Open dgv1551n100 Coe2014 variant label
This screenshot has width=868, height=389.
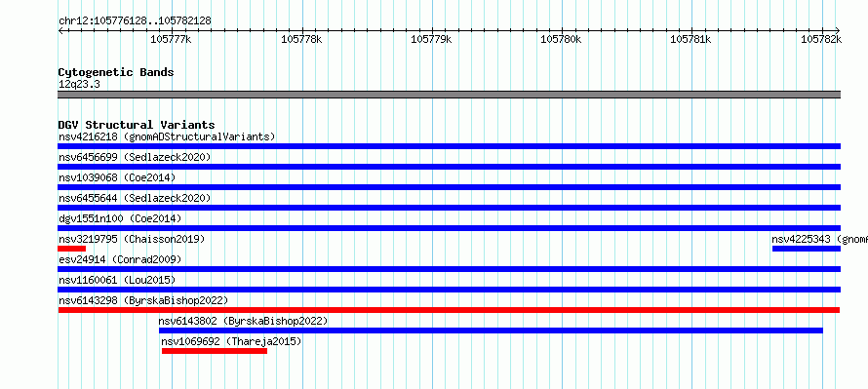coord(120,218)
